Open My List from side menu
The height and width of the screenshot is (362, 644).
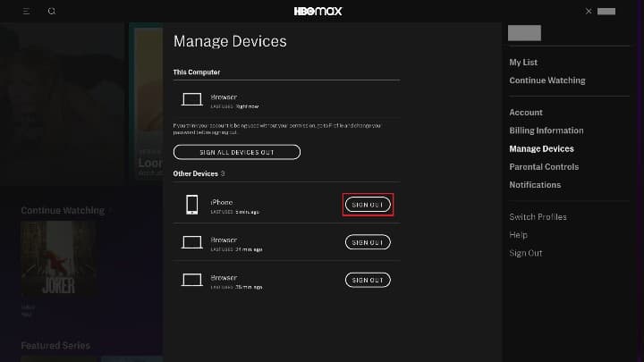point(523,63)
